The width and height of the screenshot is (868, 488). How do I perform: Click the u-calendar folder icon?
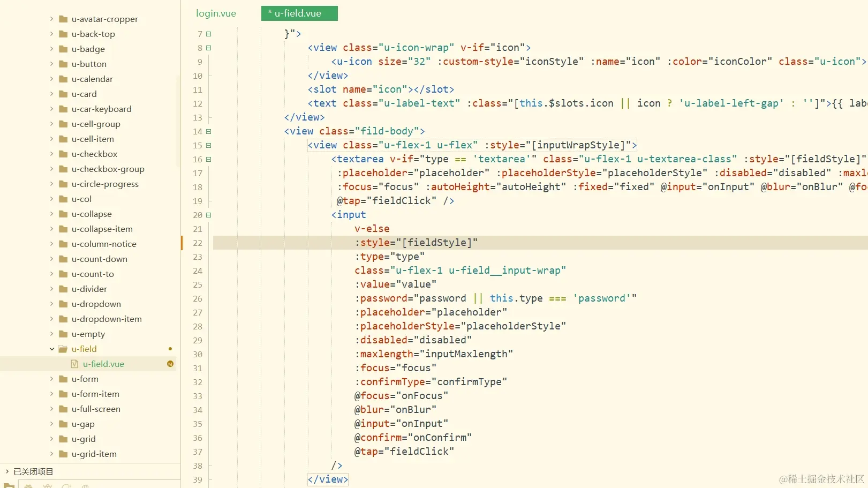click(x=63, y=79)
